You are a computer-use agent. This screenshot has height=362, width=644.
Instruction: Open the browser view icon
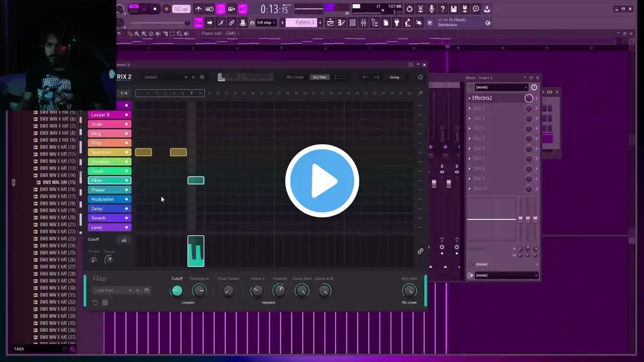[374, 23]
